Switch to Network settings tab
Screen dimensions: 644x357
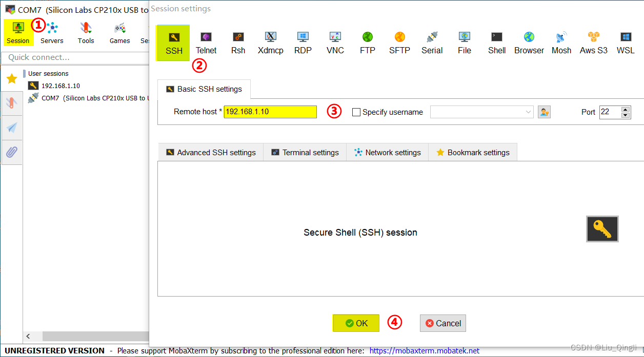coord(388,152)
